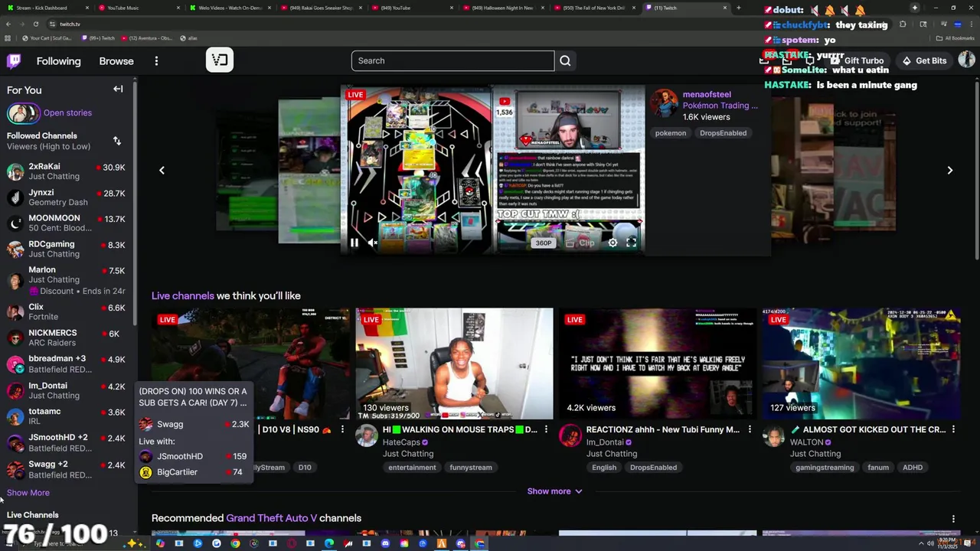Click Chrome icon in taskbar
The height and width of the screenshot is (551, 980).
235,543
